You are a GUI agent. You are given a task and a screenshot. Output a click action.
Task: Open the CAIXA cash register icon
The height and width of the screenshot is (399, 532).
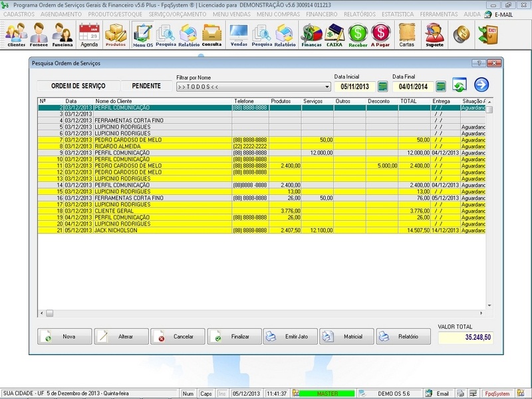point(334,35)
